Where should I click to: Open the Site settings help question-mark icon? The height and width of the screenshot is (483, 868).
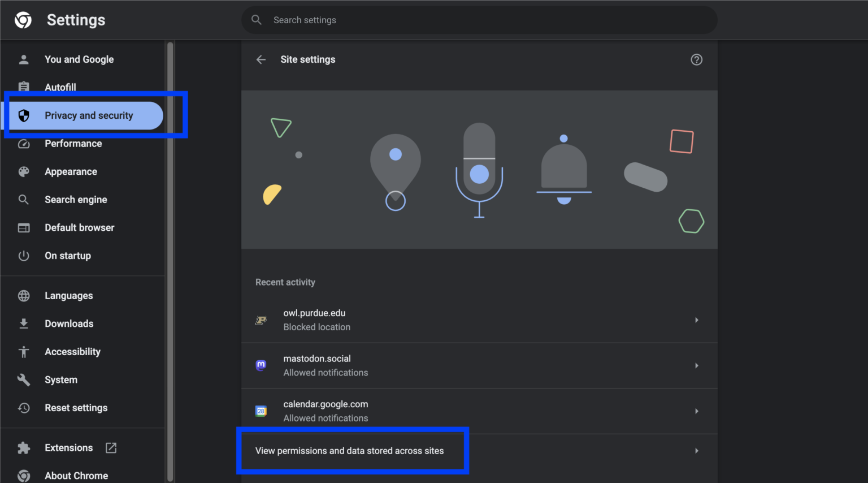point(697,59)
